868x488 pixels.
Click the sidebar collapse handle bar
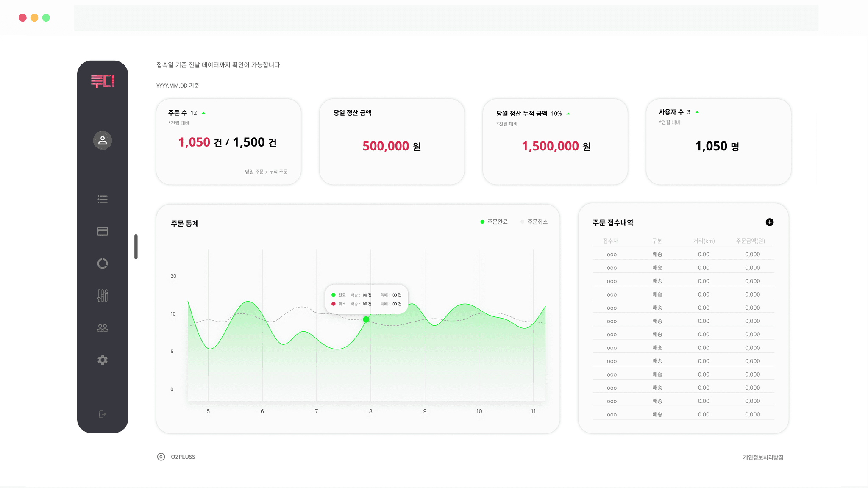click(136, 247)
